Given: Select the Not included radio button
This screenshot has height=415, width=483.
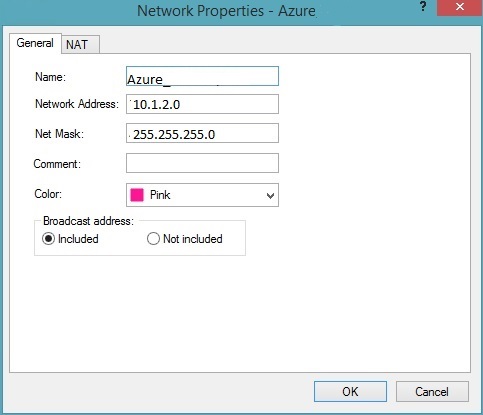Looking at the screenshot, I should (x=153, y=239).
